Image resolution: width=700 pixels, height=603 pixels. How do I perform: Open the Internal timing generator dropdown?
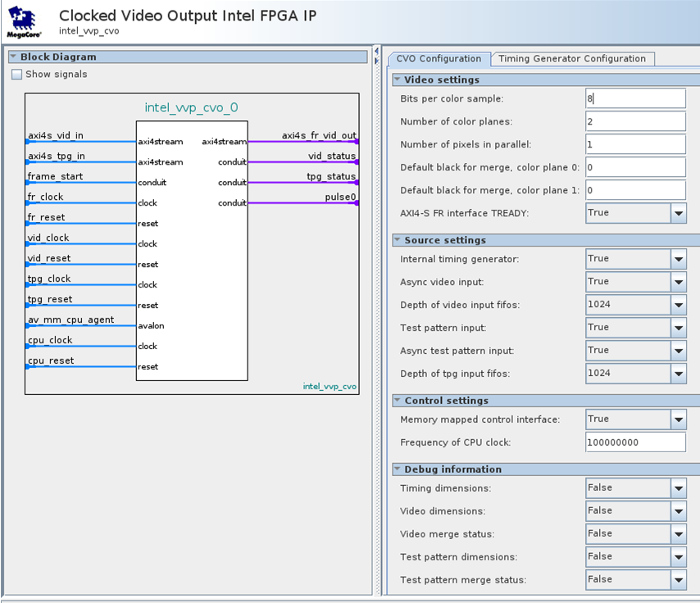[678, 259]
